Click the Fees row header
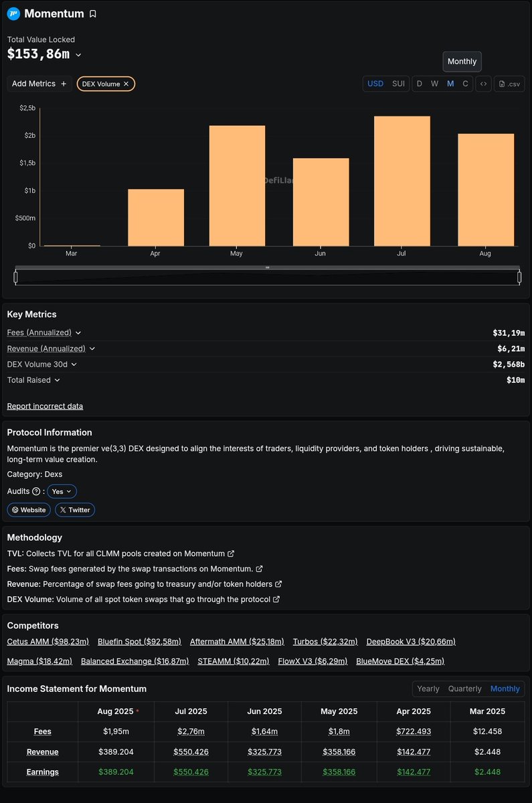532x803 pixels. click(x=43, y=732)
